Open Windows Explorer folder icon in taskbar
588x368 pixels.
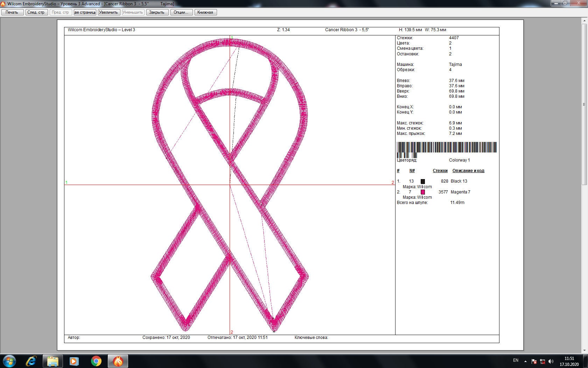tap(52, 361)
